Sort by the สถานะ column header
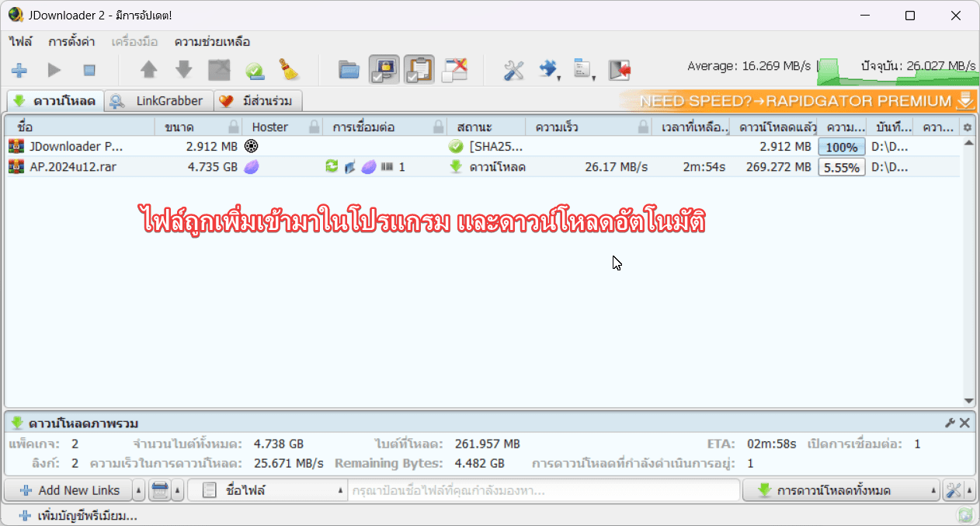 tap(486, 127)
